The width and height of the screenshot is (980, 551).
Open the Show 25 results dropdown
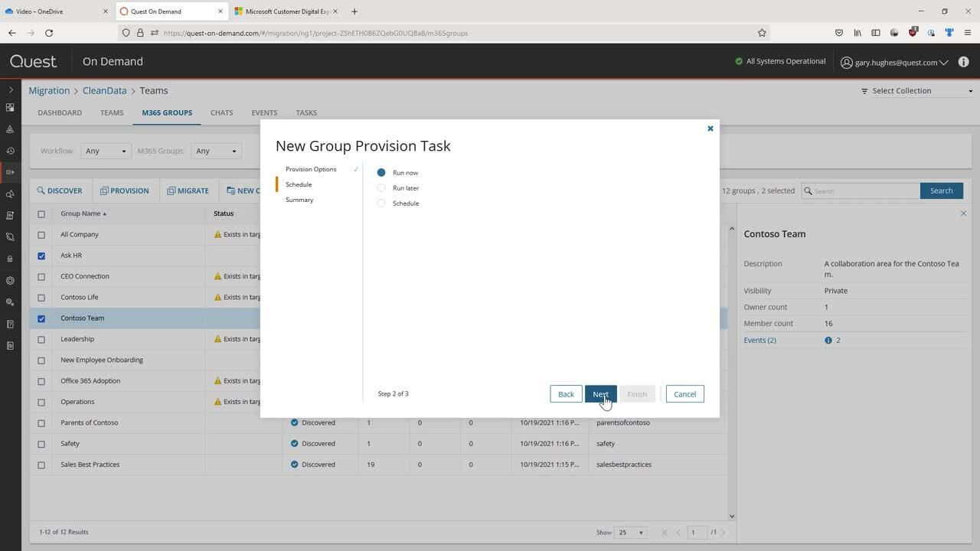pos(629,532)
